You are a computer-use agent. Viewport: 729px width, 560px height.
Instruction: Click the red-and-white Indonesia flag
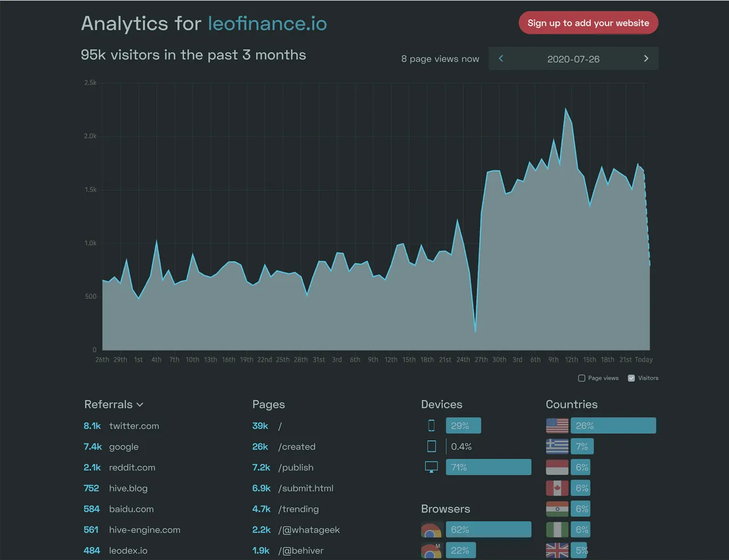coord(557,467)
